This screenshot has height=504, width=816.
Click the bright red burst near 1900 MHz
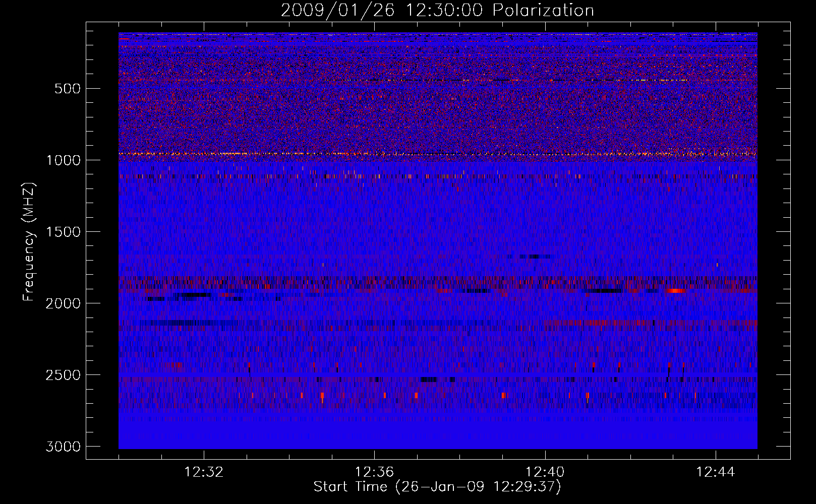pos(675,291)
